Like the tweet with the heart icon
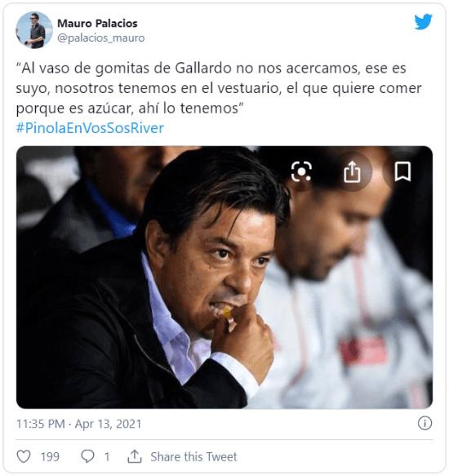 24,456
